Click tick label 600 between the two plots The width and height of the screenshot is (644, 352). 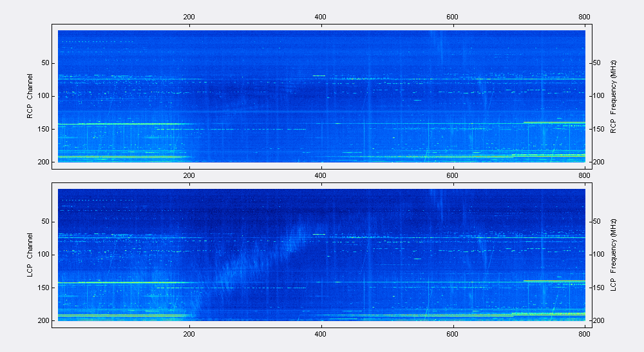click(452, 175)
